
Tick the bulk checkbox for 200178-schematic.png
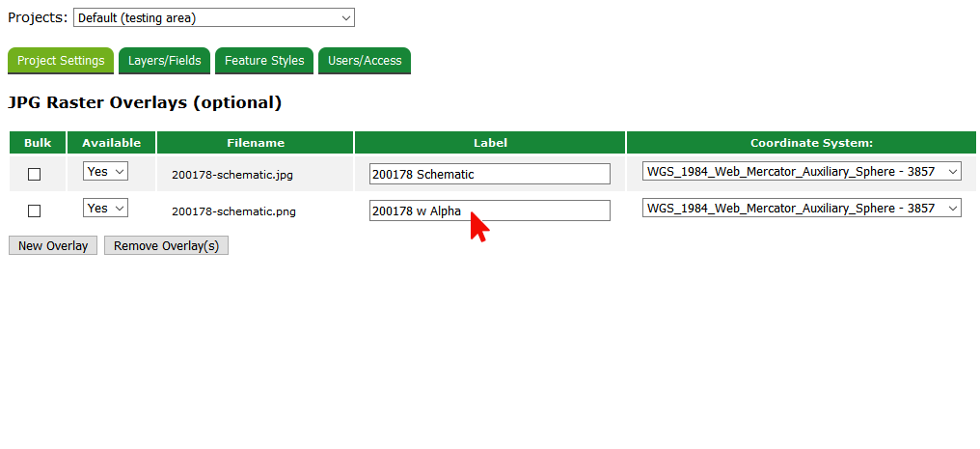click(35, 210)
